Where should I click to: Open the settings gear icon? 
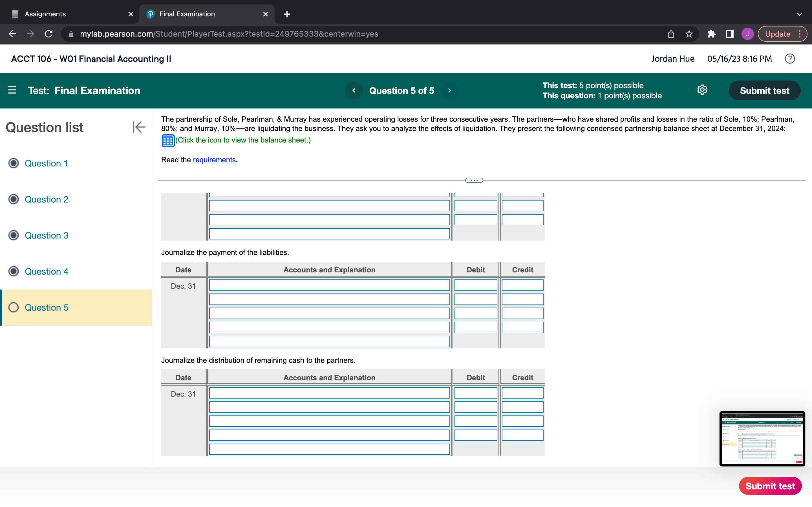(x=702, y=90)
